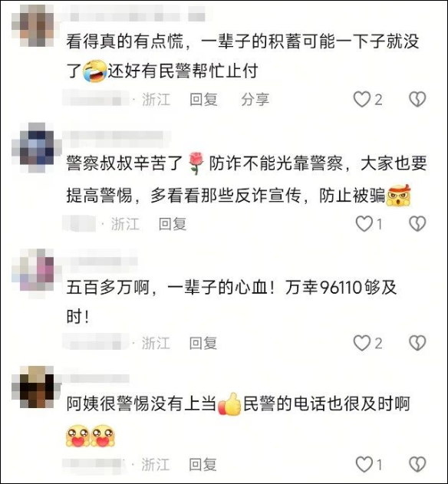
Task: Like the 五百多万啊 comment
Action: 361,343
